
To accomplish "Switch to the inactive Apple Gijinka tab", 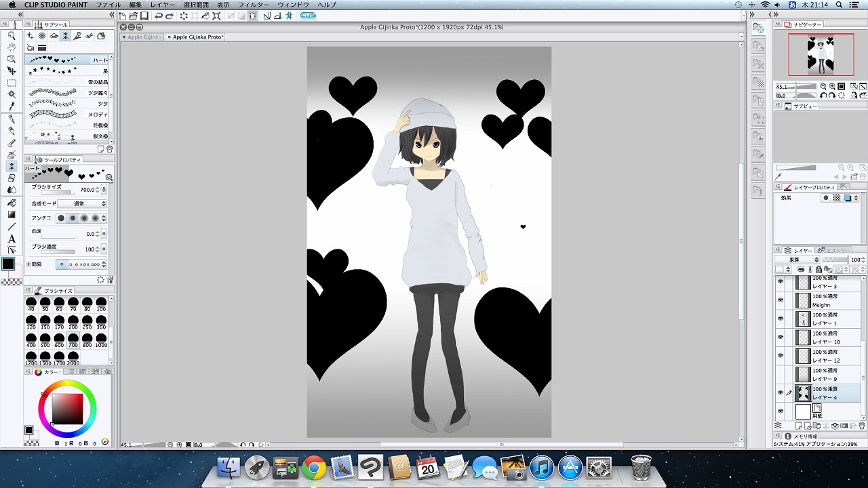I will (144, 37).
